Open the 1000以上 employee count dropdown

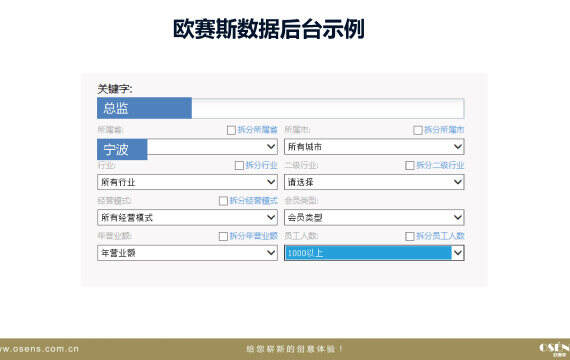(x=374, y=253)
